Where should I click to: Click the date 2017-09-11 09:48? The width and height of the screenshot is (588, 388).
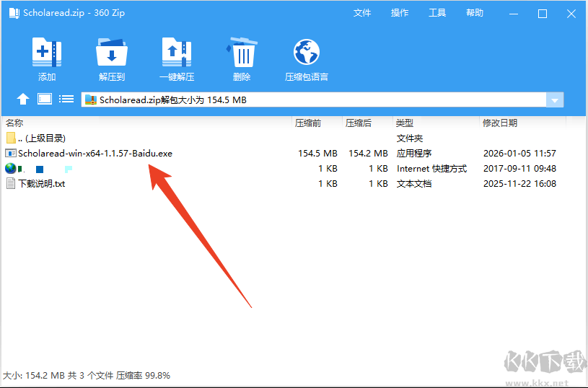[519, 169]
